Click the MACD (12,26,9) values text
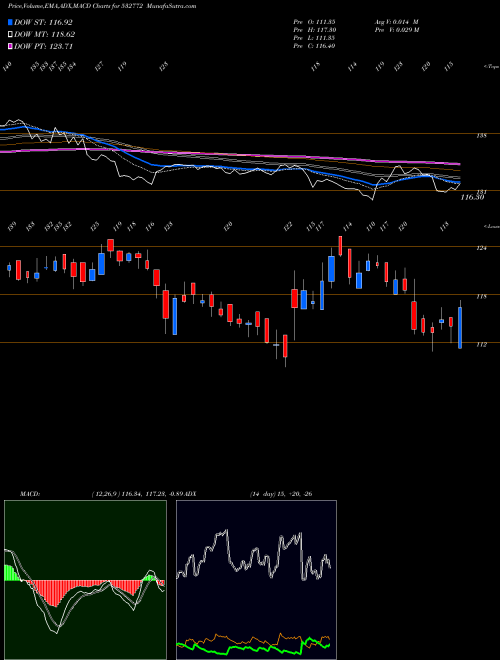 click(138, 493)
